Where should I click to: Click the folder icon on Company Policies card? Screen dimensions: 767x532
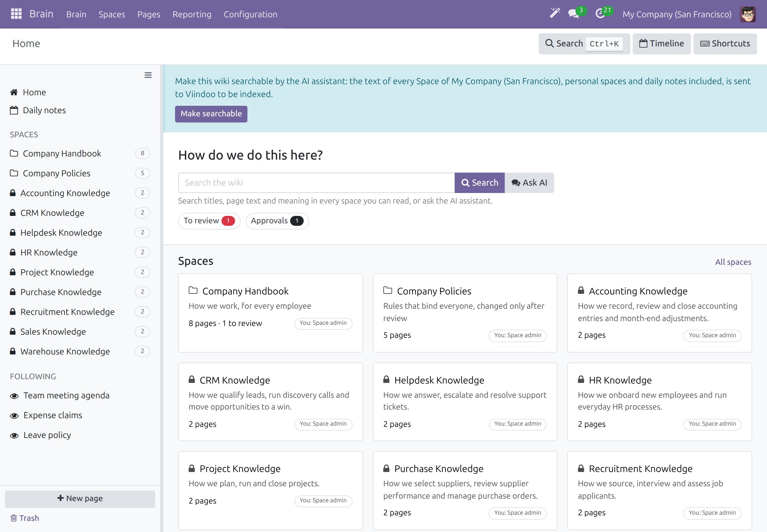pos(388,290)
